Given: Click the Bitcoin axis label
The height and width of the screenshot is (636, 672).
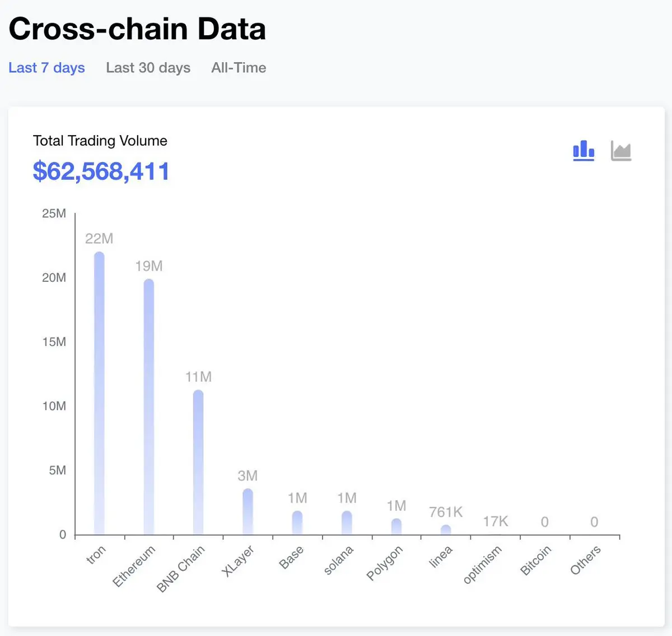Looking at the screenshot, I should 536,560.
